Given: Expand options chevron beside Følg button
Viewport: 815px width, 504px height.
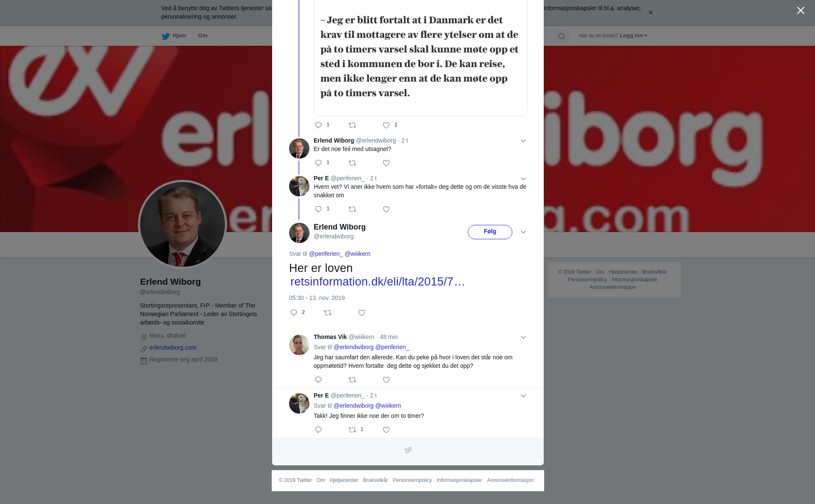Looking at the screenshot, I should click(523, 232).
